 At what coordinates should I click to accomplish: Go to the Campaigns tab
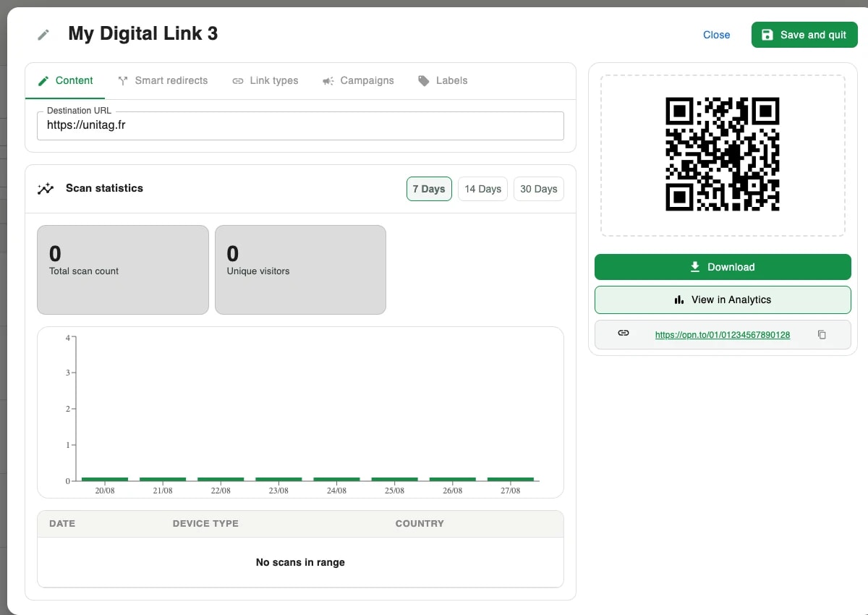point(358,80)
